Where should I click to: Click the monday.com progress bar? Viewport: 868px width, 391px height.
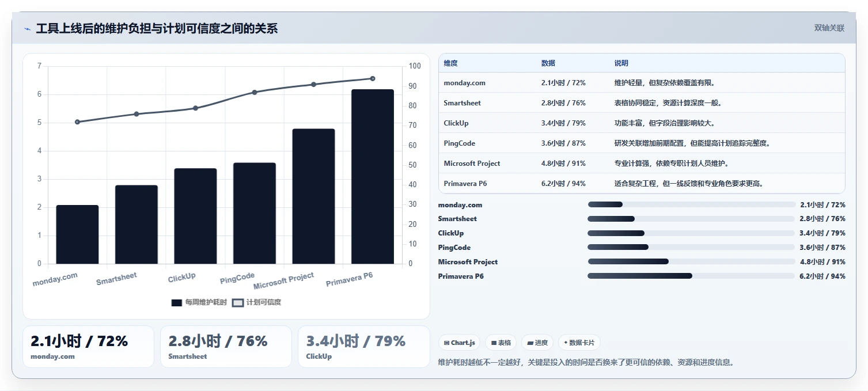pyautogui.click(x=691, y=204)
